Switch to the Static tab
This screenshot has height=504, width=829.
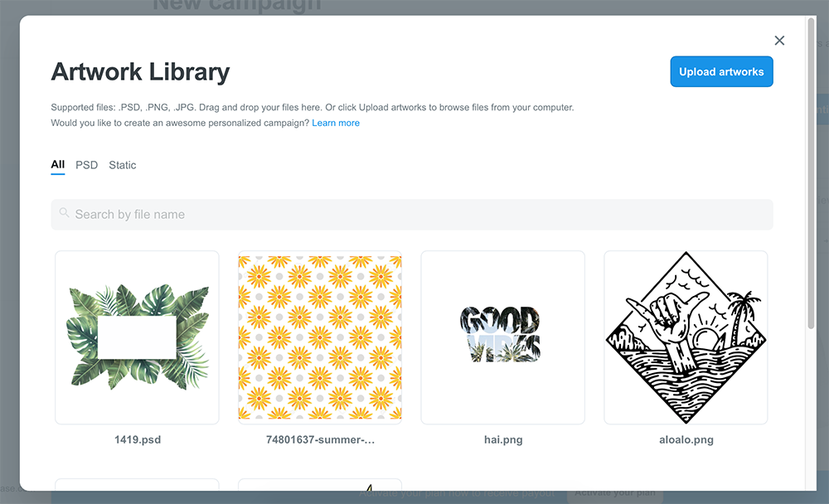pos(122,165)
